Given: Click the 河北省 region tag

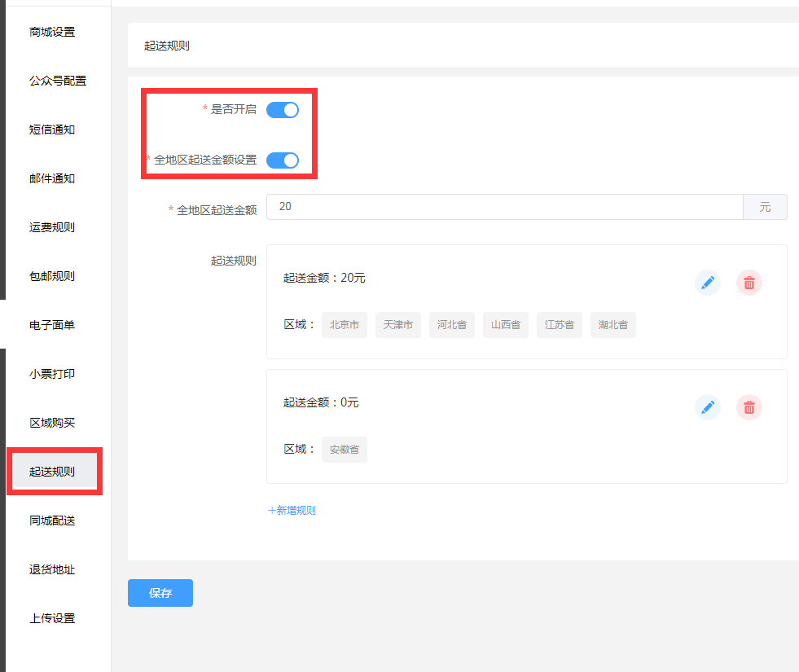Looking at the screenshot, I should pyautogui.click(x=451, y=324).
